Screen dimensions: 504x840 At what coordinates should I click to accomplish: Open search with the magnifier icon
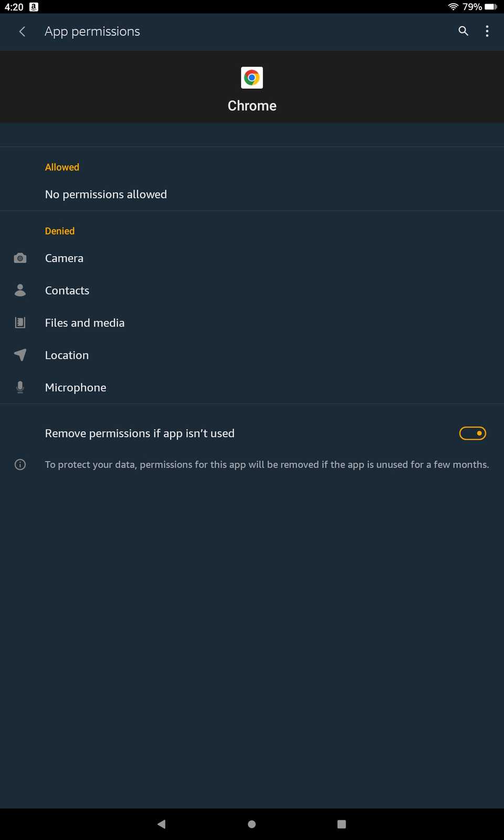pos(463,31)
